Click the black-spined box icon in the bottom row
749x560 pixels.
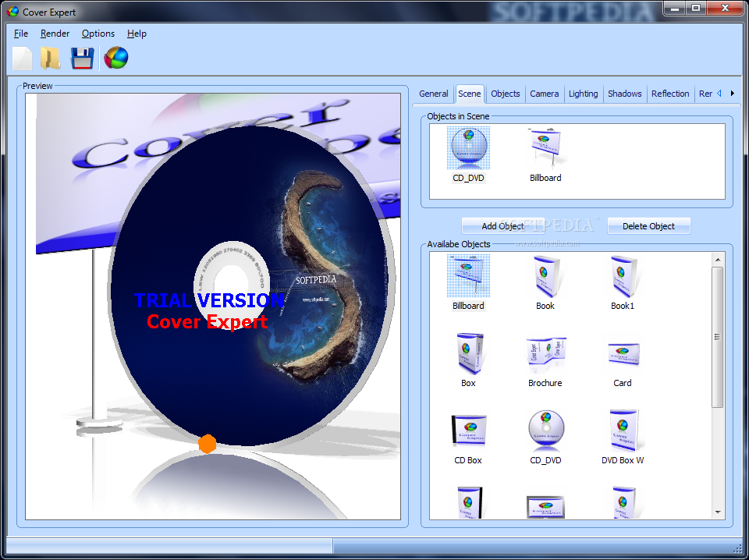(470, 503)
